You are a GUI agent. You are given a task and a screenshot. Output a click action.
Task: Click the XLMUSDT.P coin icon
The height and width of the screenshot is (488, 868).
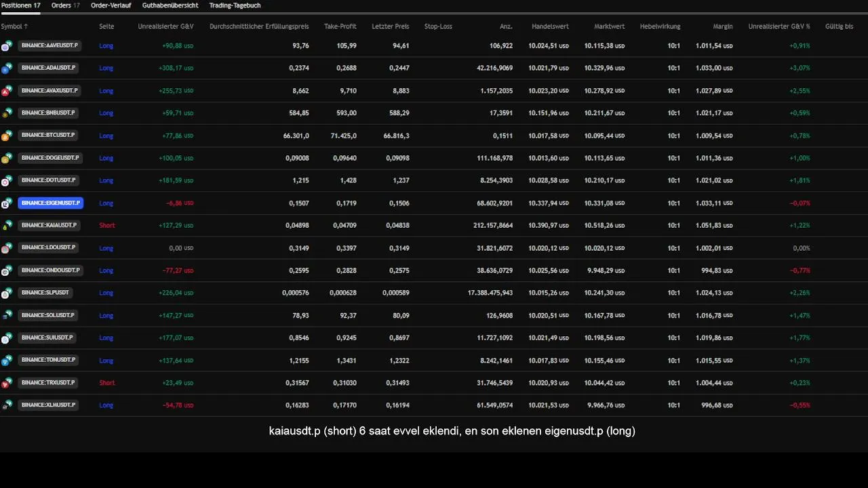(7, 405)
